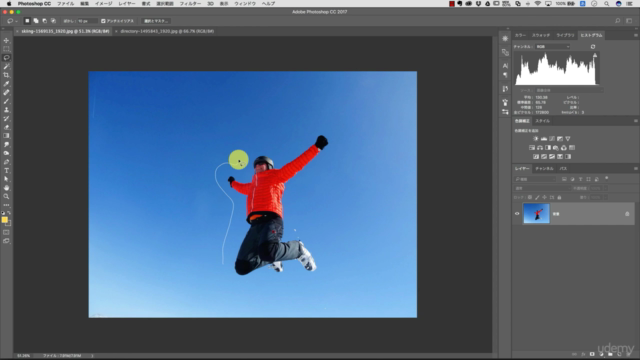Image resolution: width=640 pixels, height=360 pixels.
Task: Open the layer Opacity dropdown arrow
Action: pyautogui.click(x=606, y=188)
